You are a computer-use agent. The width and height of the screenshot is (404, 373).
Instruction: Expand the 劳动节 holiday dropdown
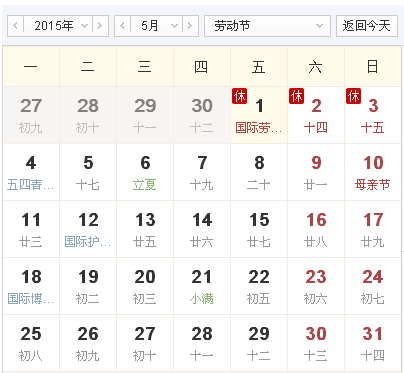click(267, 26)
